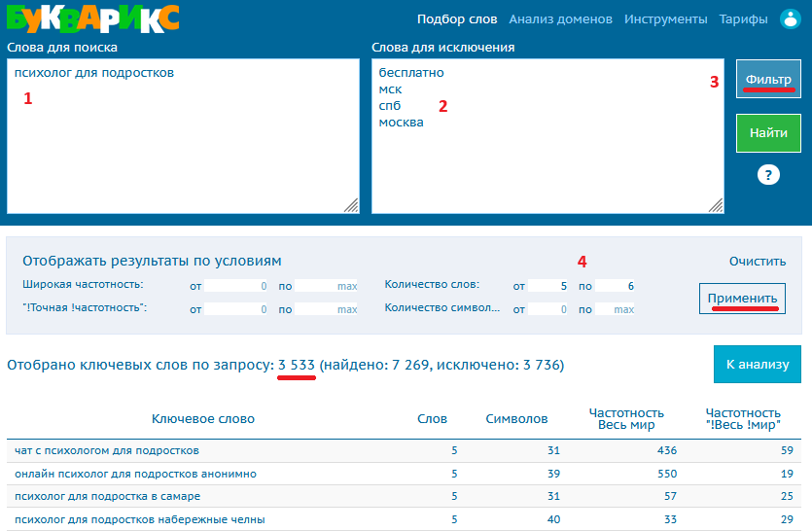
Task: Click the Количество слов 'по' field with 6
Action: tap(615, 286)
